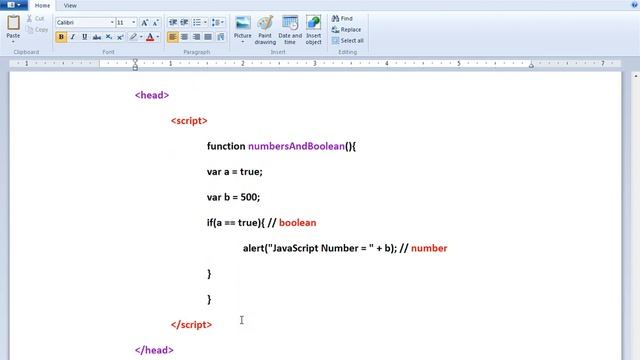Switch to the Home ribbon tab
This screenshot has width=640, height=360.
[x=42, y=6]
